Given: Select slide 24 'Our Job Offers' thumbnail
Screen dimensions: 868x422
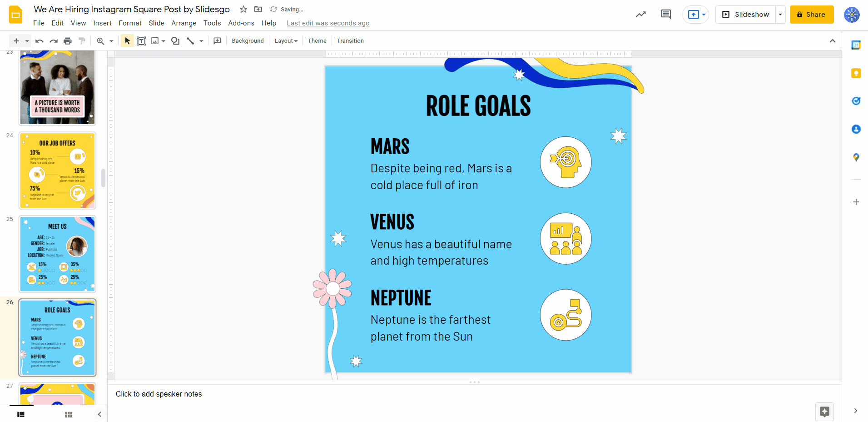Looking at the screenshot, I should pos(57,171).
